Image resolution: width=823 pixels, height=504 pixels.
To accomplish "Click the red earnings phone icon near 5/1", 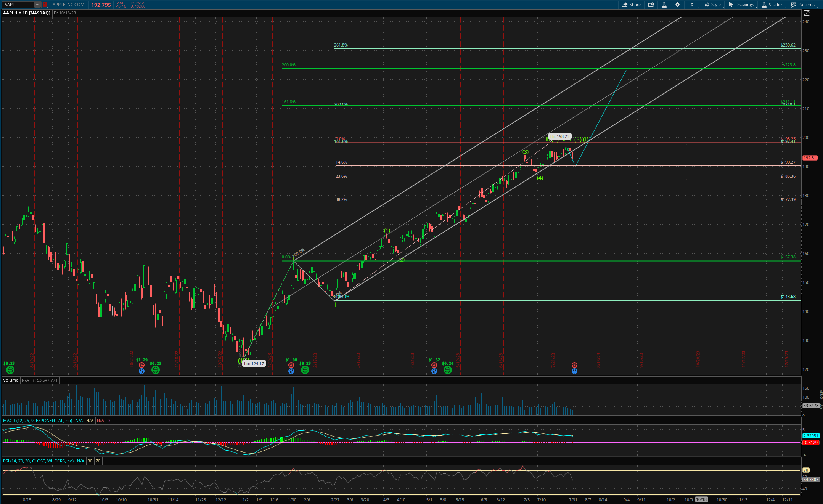I will (x=434, y=365).
